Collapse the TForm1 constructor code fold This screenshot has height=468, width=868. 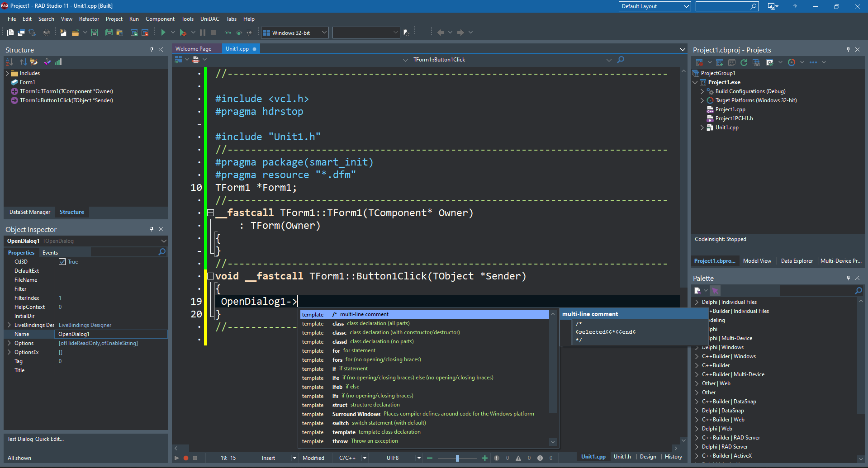(x=210, y=213)
